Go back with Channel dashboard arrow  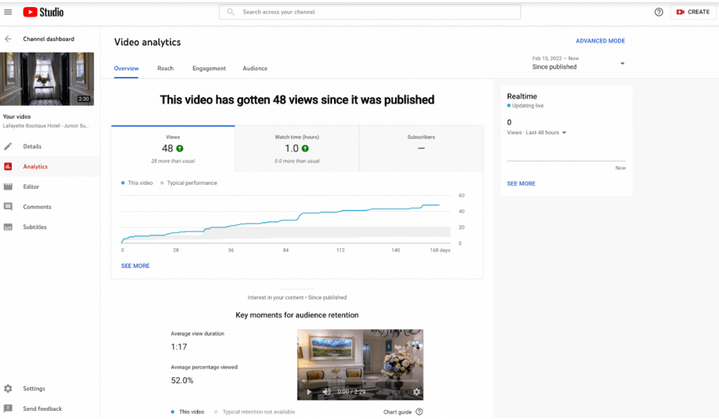tap(8, 39)
